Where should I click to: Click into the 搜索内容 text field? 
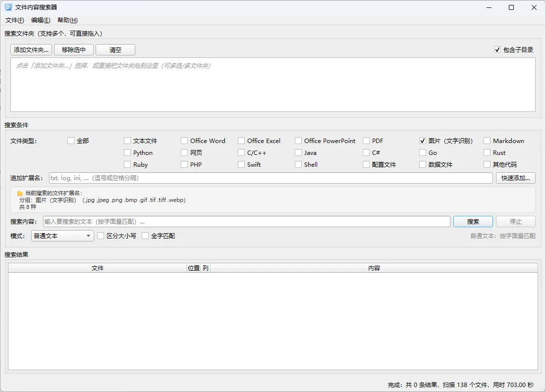click(x=247, y=222)
